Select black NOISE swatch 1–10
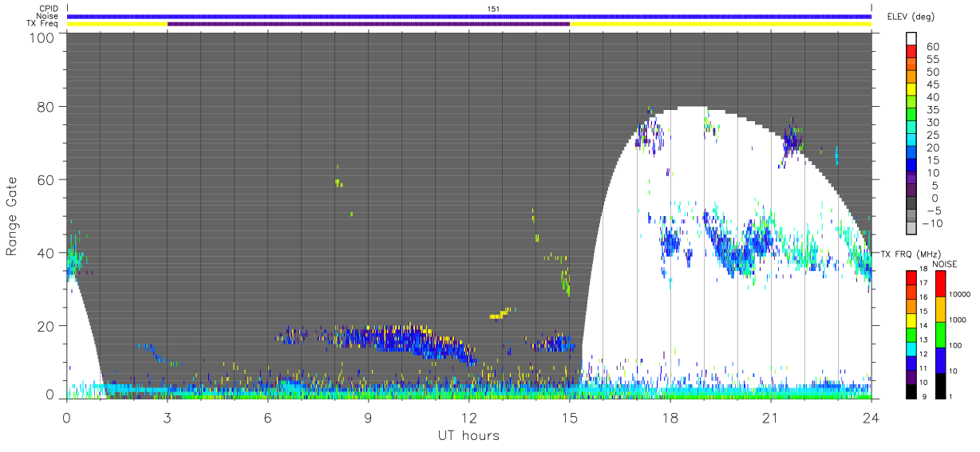This screenshot has height=452, width=980. (939, 385)
